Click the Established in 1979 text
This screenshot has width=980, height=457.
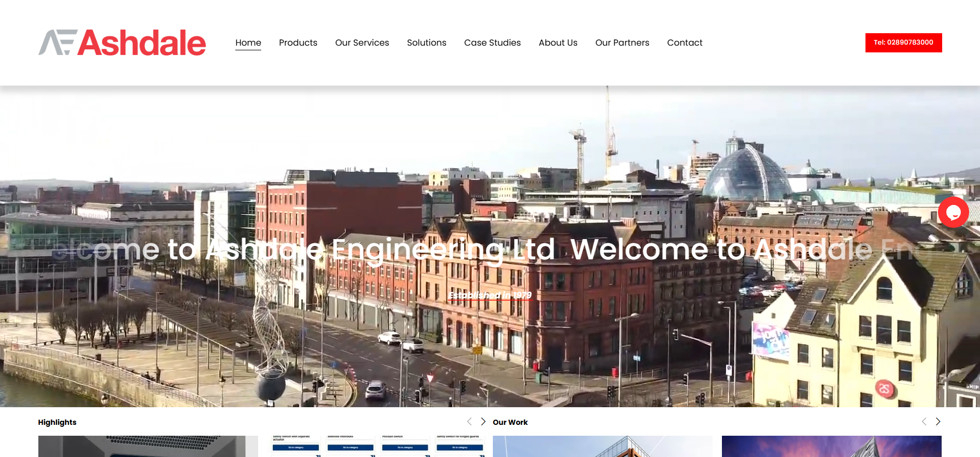[x=490, y=295]
